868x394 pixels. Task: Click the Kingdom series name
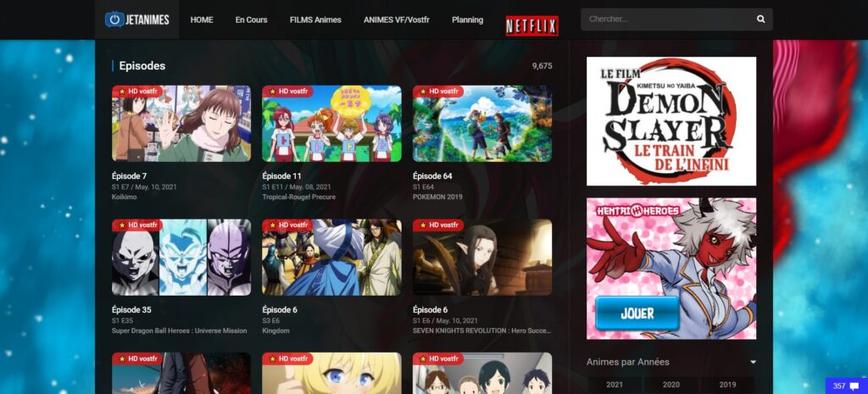275,331
